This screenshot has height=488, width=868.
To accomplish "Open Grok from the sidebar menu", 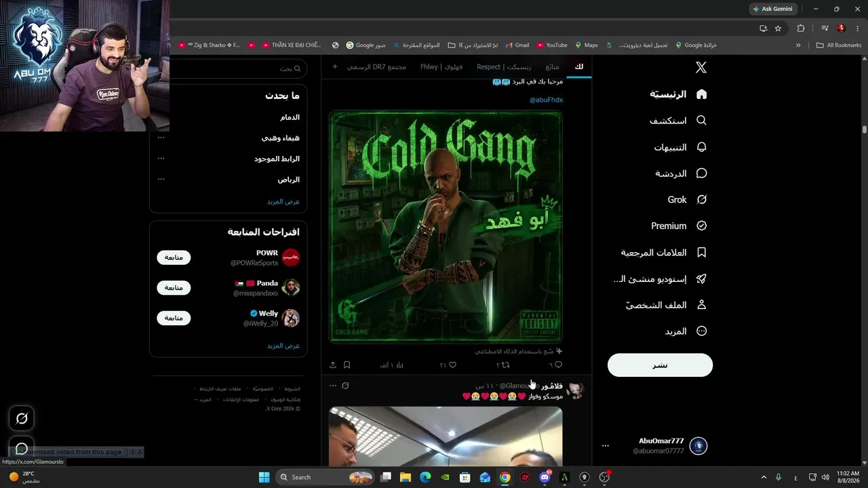I will pos(687,200).
